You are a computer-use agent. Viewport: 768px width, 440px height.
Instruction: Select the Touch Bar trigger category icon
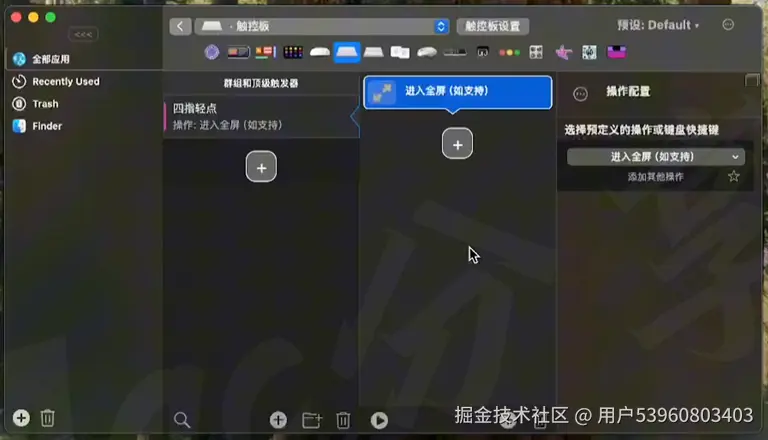pos(239,52)
